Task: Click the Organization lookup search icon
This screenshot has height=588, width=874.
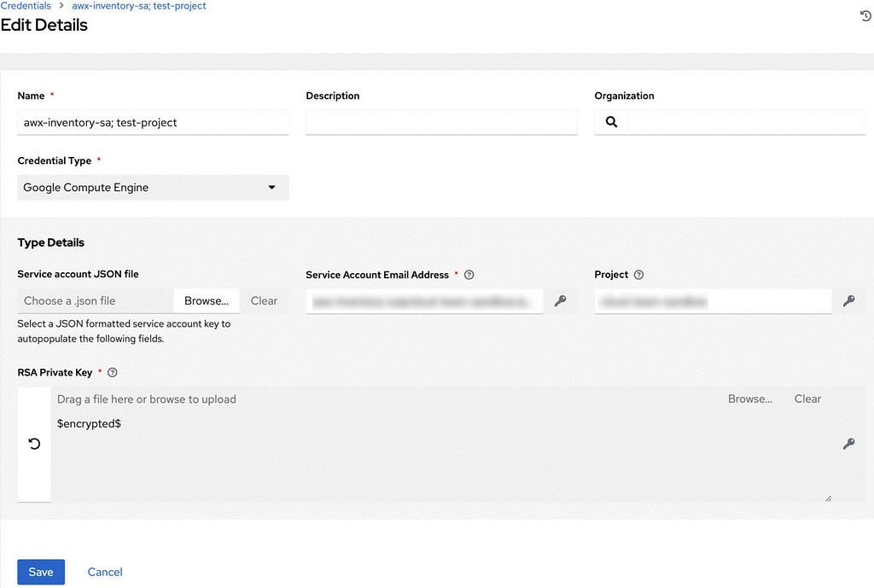Action: click(611, 122)
